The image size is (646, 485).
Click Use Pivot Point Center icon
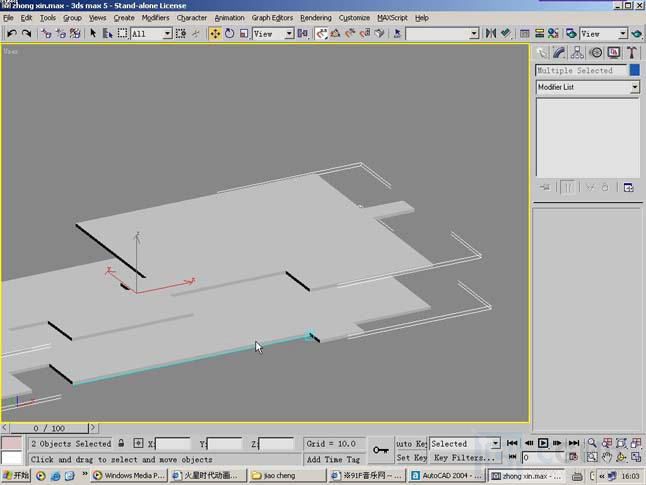point(303,33)
